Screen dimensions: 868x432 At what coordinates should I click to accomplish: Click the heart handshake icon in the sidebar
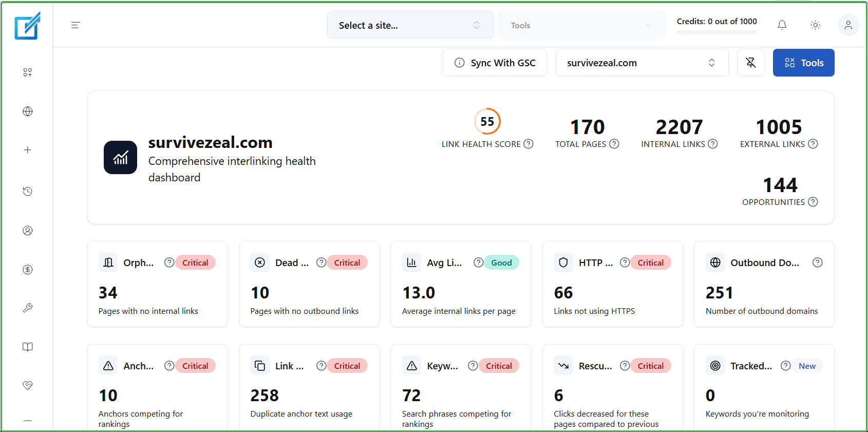[x=28, y=386]
